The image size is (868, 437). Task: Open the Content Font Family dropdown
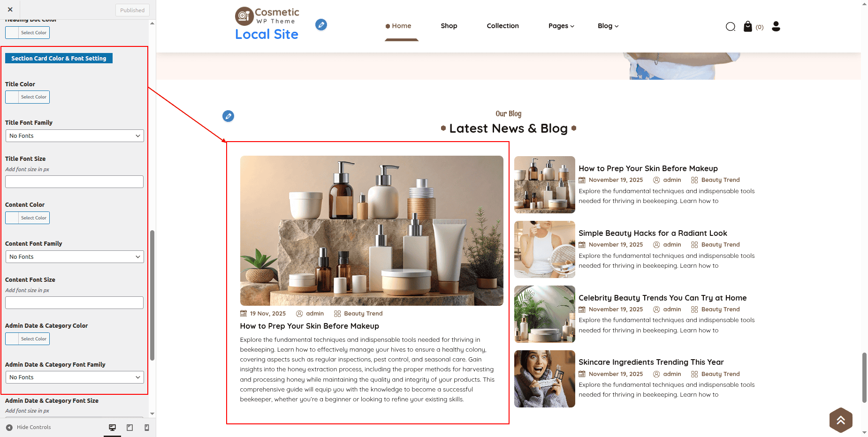[x=75, y=257]
